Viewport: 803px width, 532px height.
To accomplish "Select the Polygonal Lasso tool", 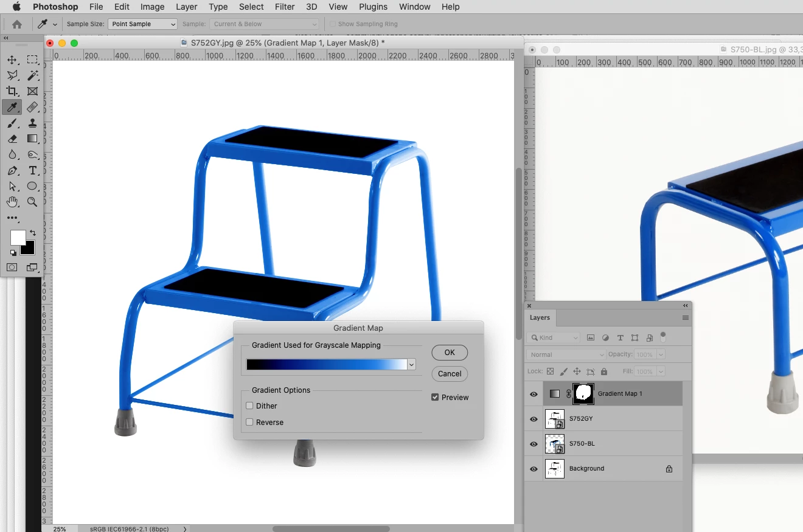I will tap(12, 75).
